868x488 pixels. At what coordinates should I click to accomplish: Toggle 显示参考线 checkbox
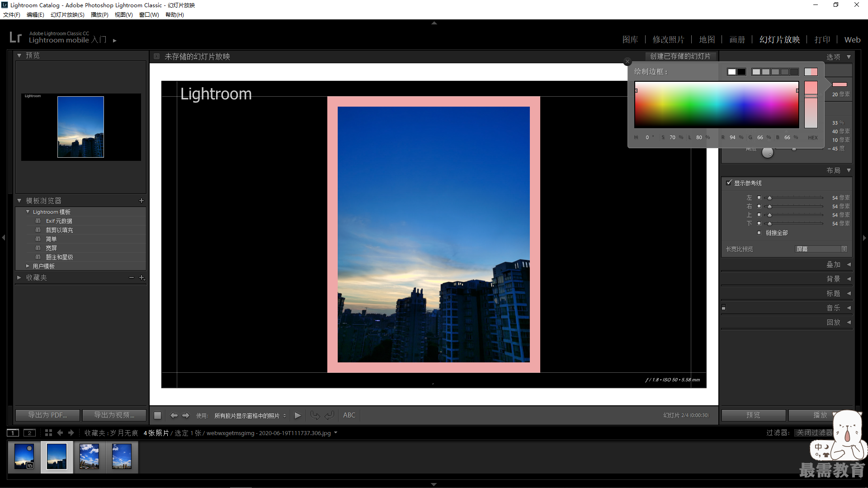[729, 183]
